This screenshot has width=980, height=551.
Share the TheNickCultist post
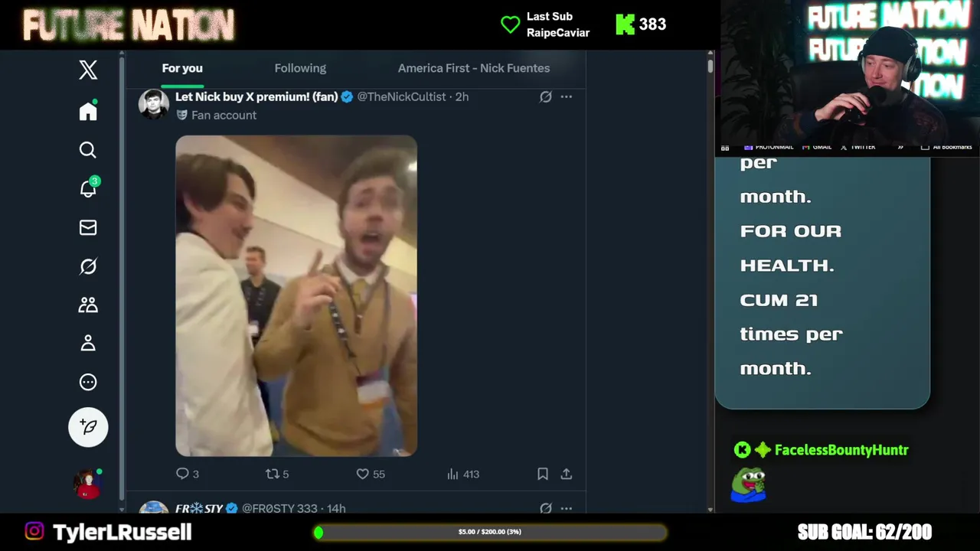click(566, 474)
